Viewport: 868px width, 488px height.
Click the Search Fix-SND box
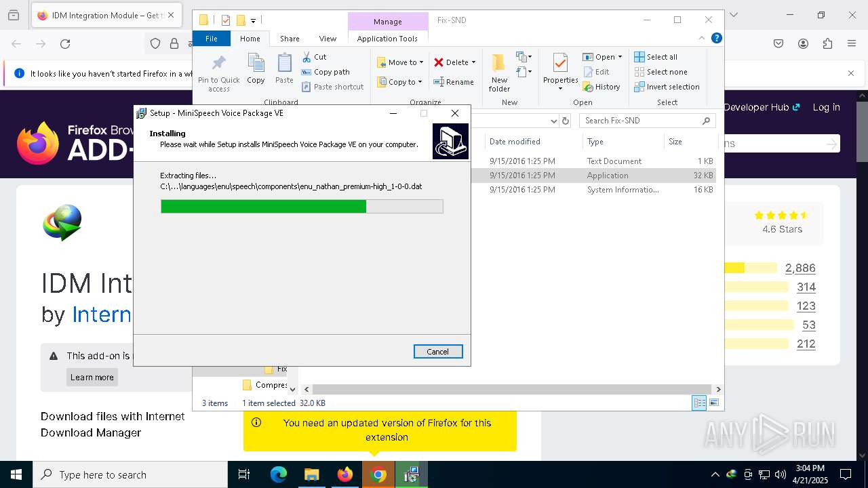[648, 121]
